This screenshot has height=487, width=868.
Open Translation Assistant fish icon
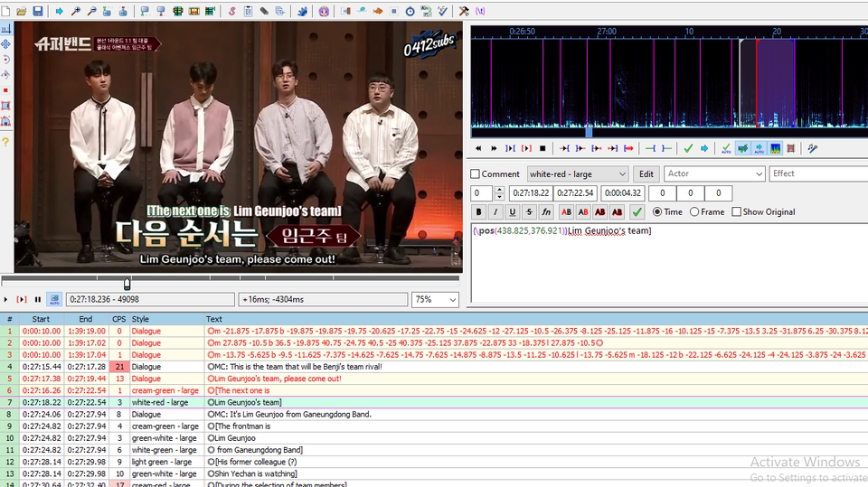point(378,11)
